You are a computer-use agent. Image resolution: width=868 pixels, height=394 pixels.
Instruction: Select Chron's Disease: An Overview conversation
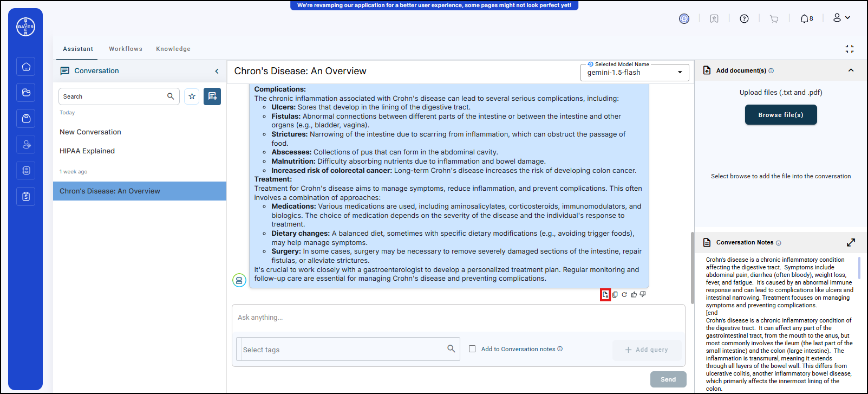click(x=139, y=191)
